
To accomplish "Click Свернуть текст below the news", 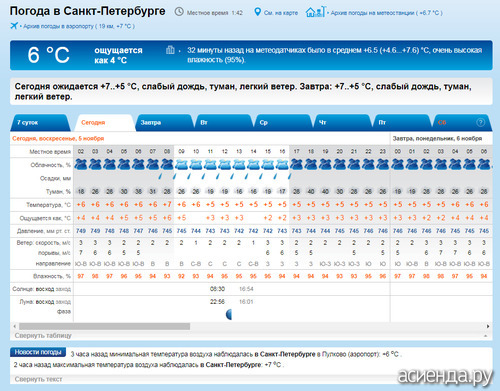I will pos(38,379).
